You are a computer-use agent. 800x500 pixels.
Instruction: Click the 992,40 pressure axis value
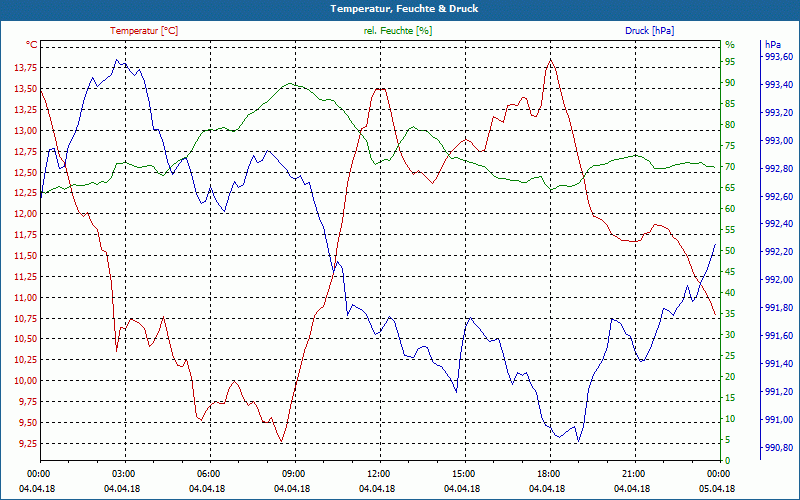(779, 224)
